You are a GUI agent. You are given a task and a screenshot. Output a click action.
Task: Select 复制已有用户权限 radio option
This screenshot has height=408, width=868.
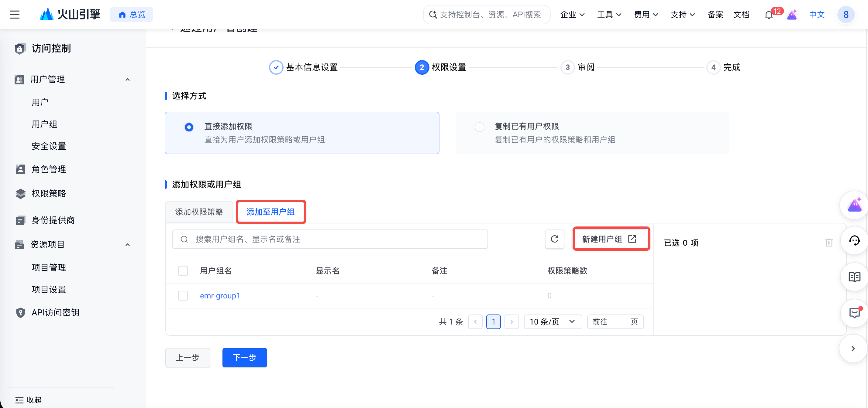(479, 127)
